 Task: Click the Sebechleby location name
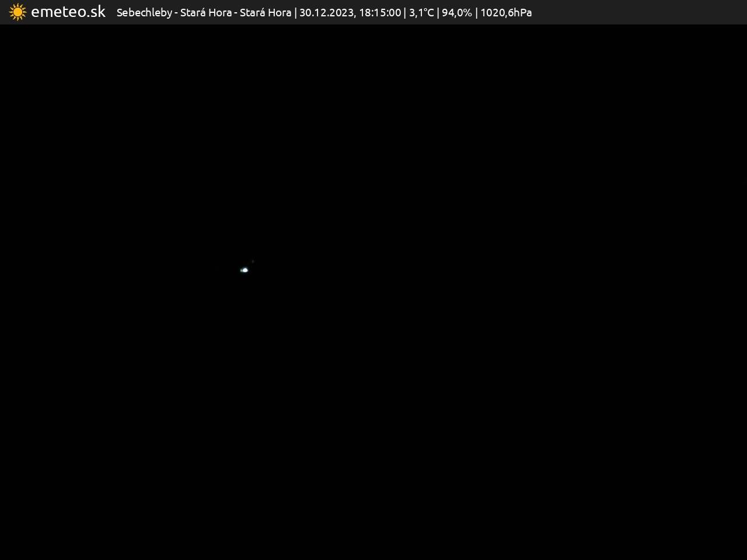tap(144, 13)
